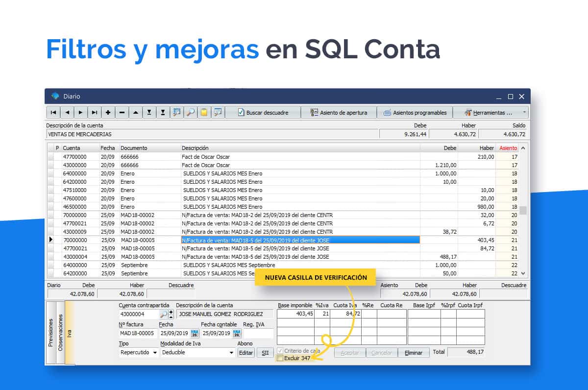Click the magnifying glass search toolbar icon
This screenshot has width=588, height=390.
[190, 113]
